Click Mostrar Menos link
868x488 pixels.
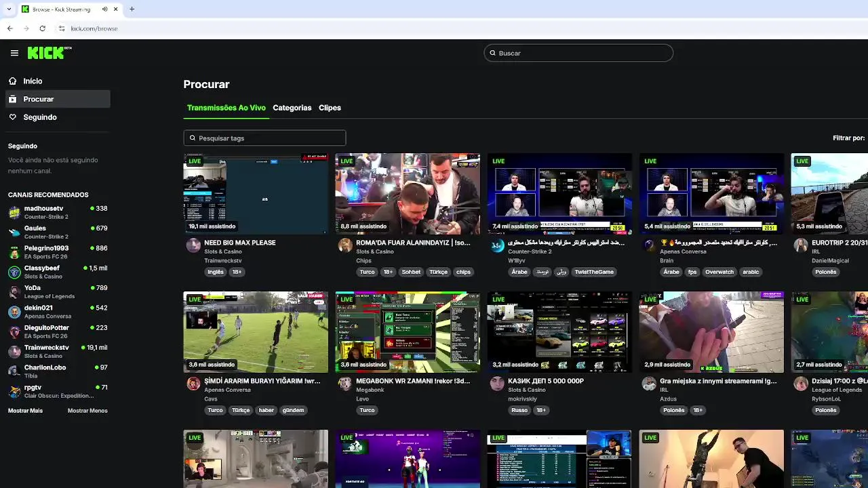87,411
